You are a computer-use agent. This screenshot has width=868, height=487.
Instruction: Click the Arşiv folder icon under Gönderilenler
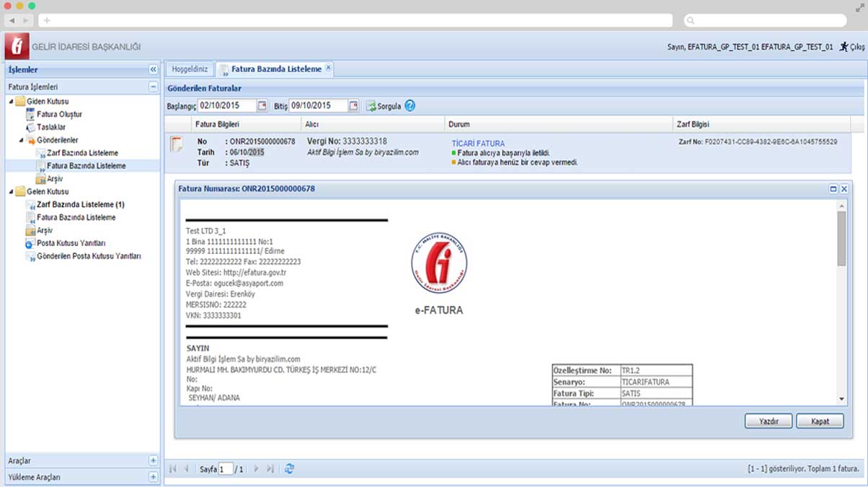[x=40, y=179]
